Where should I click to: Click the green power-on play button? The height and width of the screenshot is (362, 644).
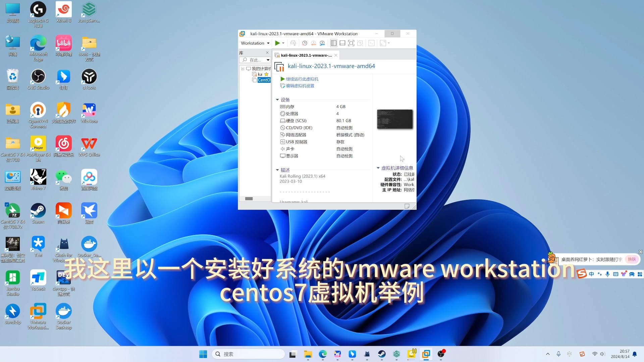pos(277,43)
